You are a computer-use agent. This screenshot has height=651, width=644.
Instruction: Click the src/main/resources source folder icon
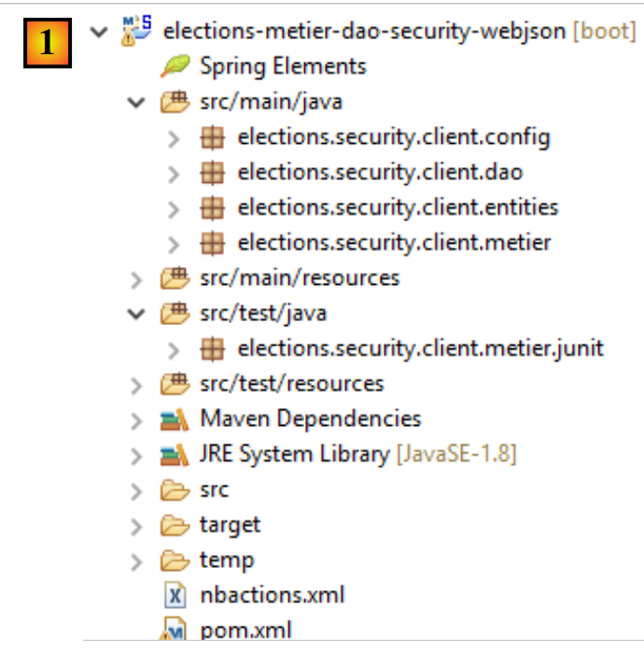pos(174,278)
